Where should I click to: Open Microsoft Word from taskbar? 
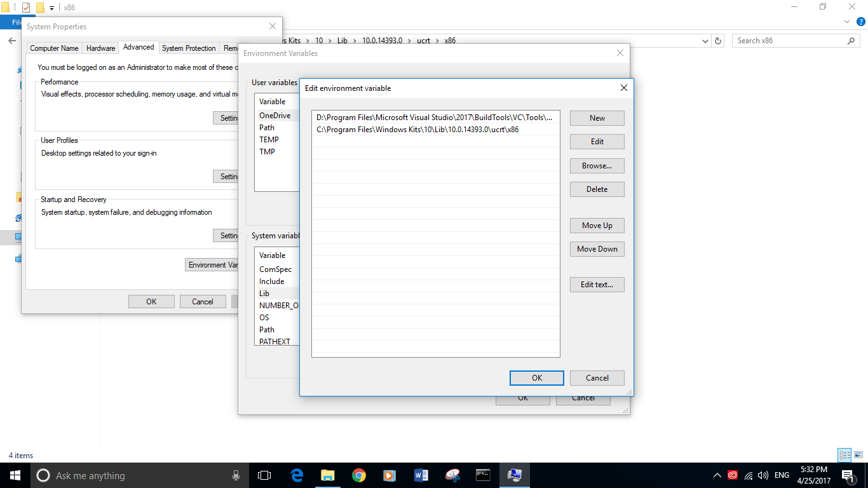point(421,475)
